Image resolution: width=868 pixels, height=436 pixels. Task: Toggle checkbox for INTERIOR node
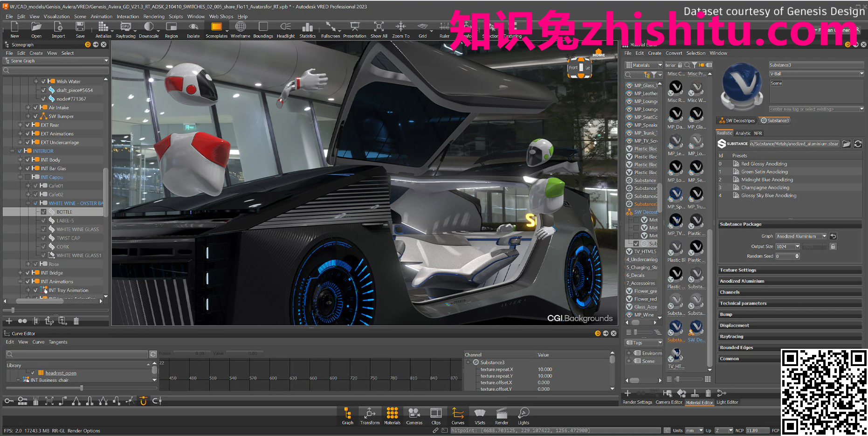coord(20,151)
